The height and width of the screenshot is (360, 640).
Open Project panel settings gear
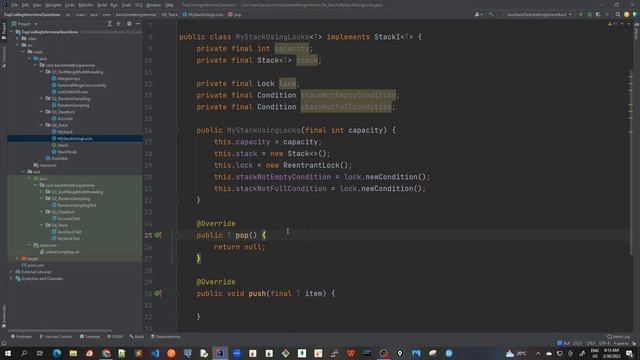(x=129, y=24)
